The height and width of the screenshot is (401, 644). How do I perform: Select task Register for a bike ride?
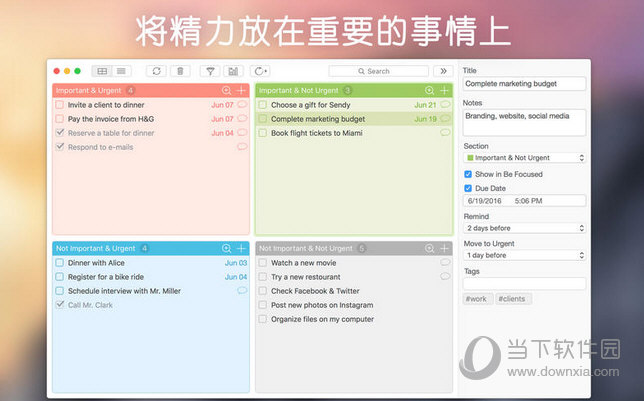click(x=106, y=277)
